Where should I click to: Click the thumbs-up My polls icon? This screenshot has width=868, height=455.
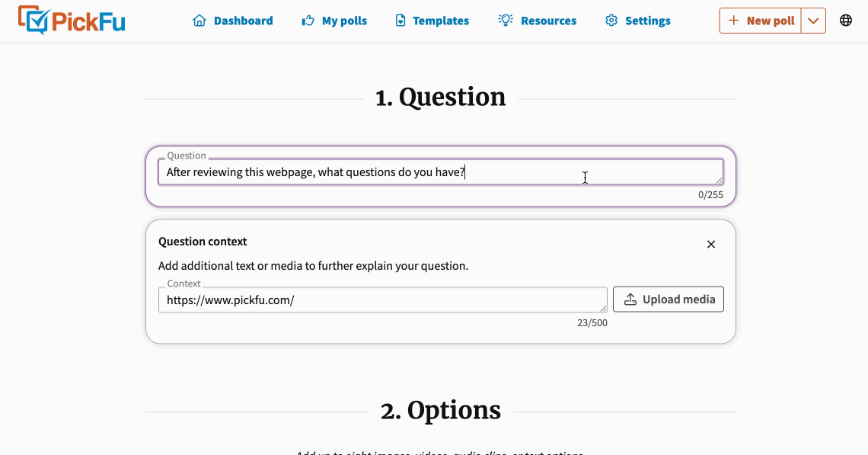[308, 21]
